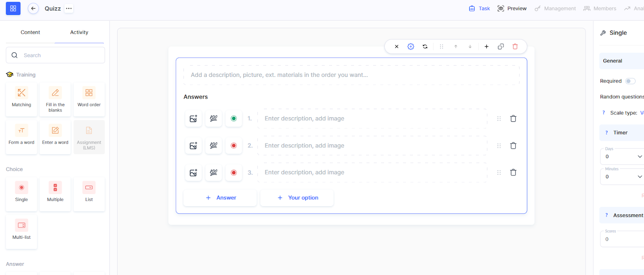Open the Days dropdown
The image size is (644, 275).
pyautogui.click(x=622, y=157)
